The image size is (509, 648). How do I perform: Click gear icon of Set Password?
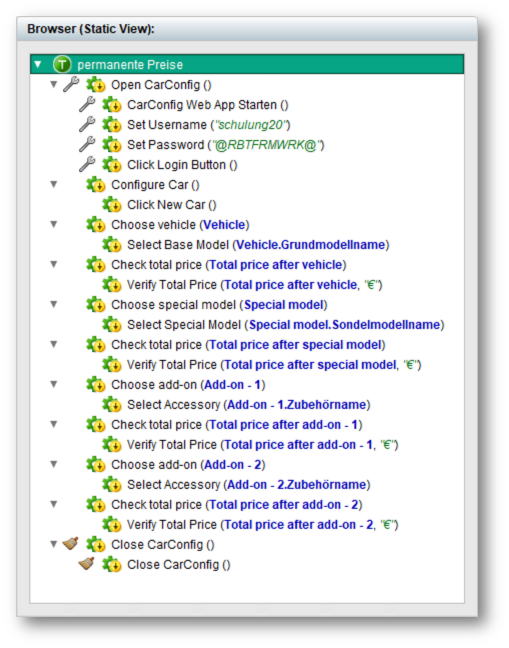112,145
